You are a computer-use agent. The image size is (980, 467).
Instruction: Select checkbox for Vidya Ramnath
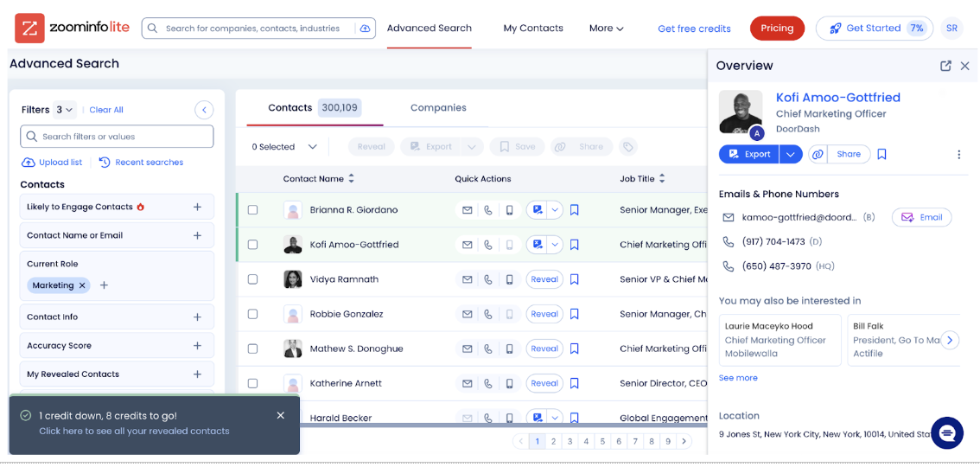[x=252, y=279]
